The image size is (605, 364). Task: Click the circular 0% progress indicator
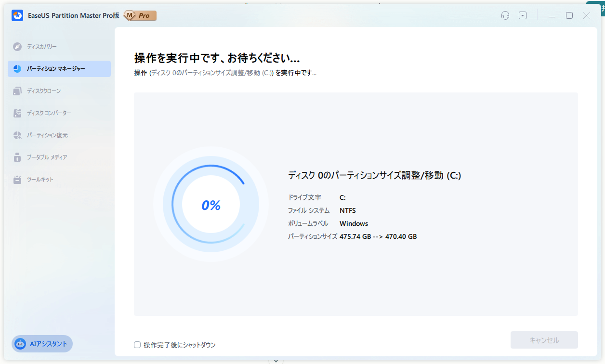pos(211,205)
